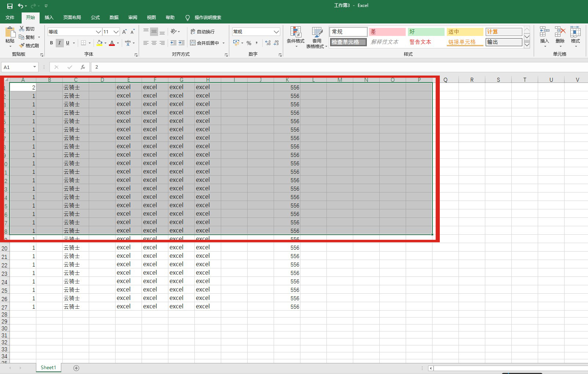Open the Sheet1 worksheet tab
The width and height of the screenshot is (588, 374).
coord(48,367)
